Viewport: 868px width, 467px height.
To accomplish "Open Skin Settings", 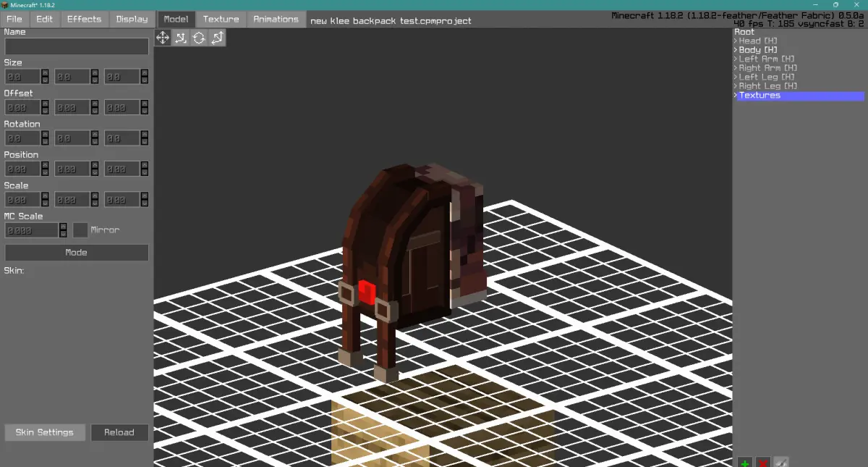I will coord(45,432).
